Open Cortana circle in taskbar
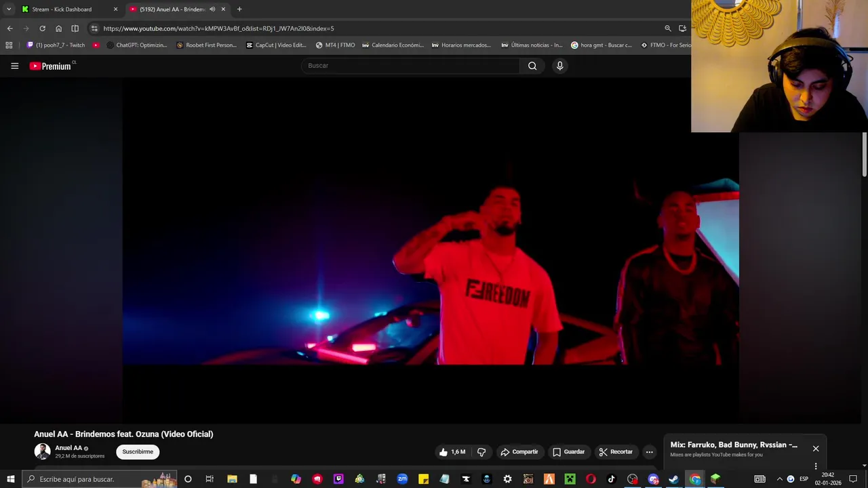 188,479
